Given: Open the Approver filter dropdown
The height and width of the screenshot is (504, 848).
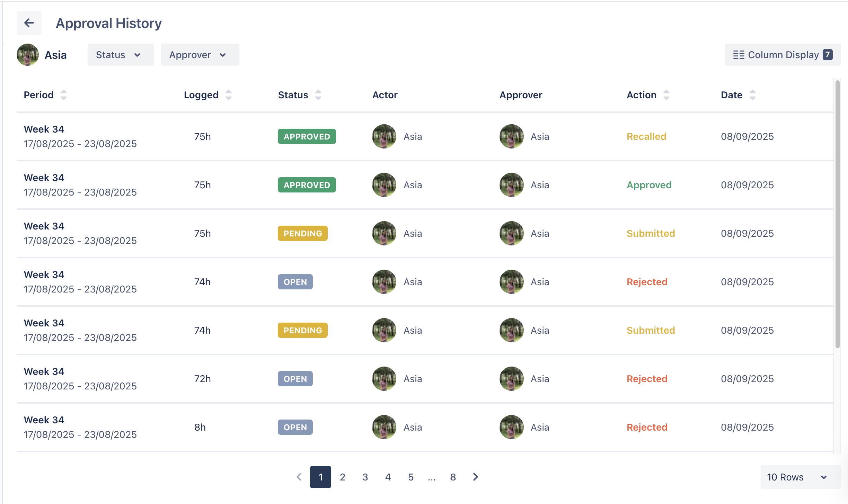Looking at the screenshot, I should tap(200, 55).
